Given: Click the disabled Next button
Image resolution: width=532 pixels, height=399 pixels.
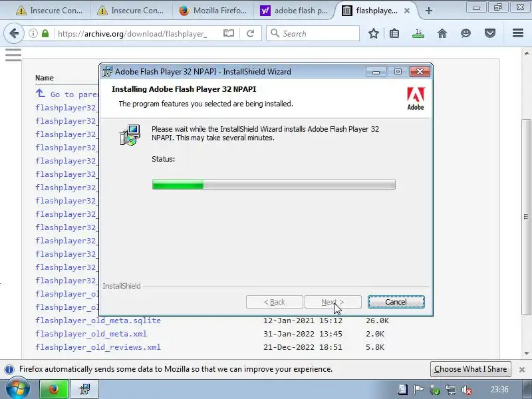Looking at the screenshot, I should click(x=333, y=302).
